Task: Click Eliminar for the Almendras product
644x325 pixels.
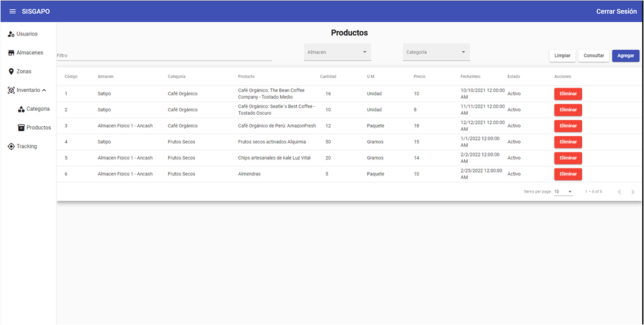Action: coord(567,174)
